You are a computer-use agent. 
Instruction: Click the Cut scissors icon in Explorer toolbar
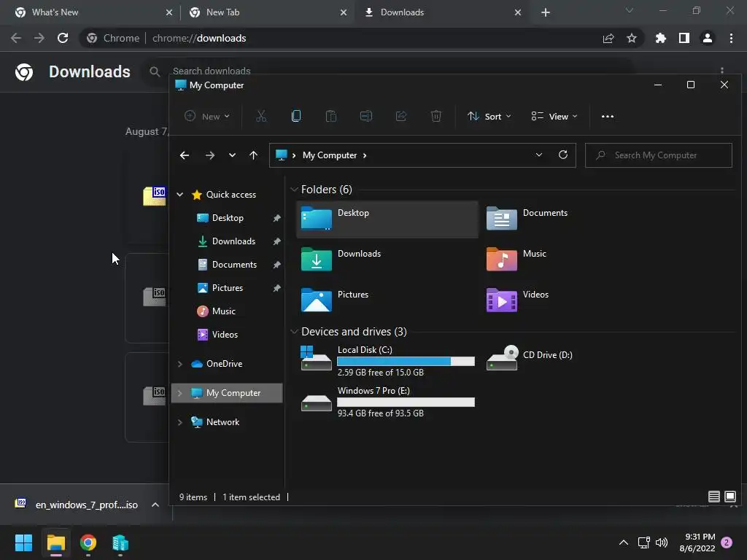(x=261, y=116)
